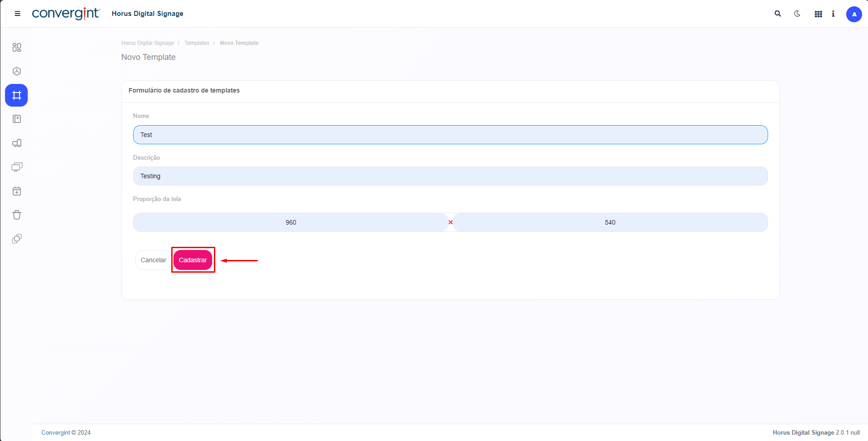Screen dimensions: 868x441
Task: Open the trash bin sidebar icon
Action: tap(17, 215)
